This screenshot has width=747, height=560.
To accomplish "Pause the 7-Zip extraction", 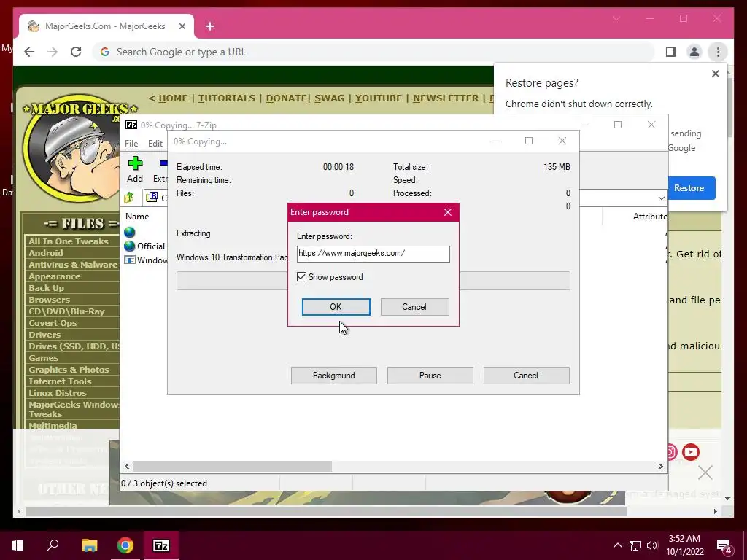I will [x=430, y=376].
